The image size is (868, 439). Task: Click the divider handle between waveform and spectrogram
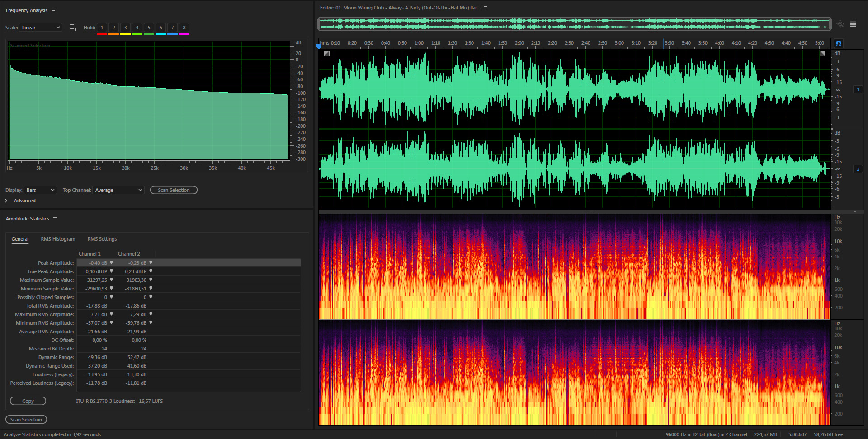[x=591, y=211]
